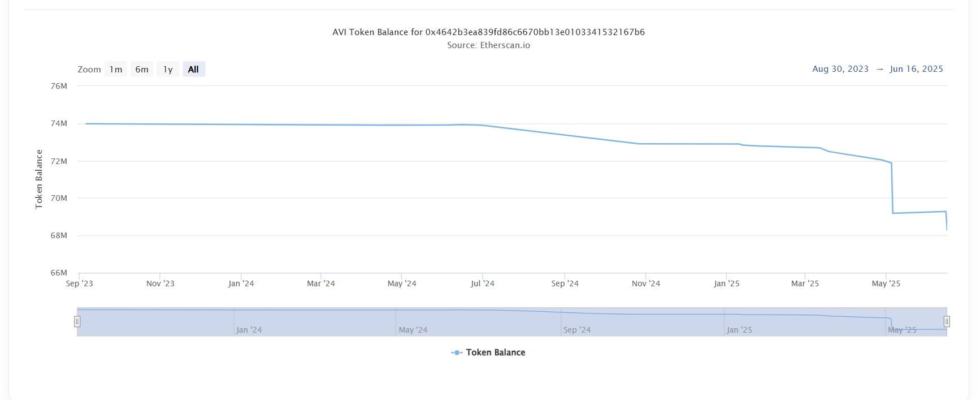Click the May '24 main x-axis label
Image resolution: width=980 pixels, height=400 pixels.
(402, 283)
